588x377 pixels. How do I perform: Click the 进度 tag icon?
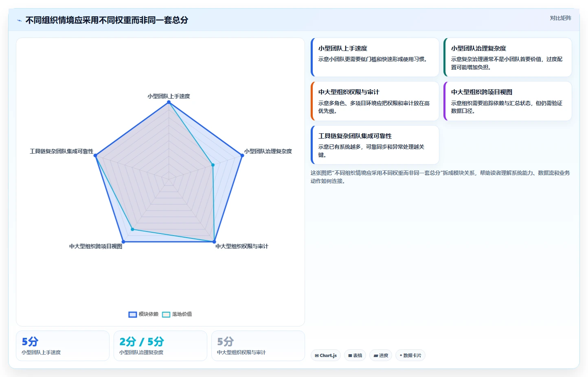[376, 356]
